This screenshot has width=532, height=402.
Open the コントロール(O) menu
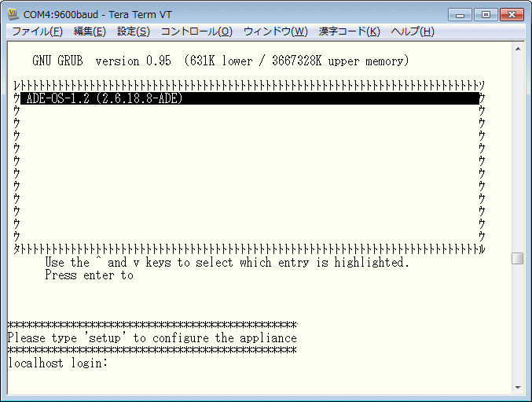click(196, 31)
